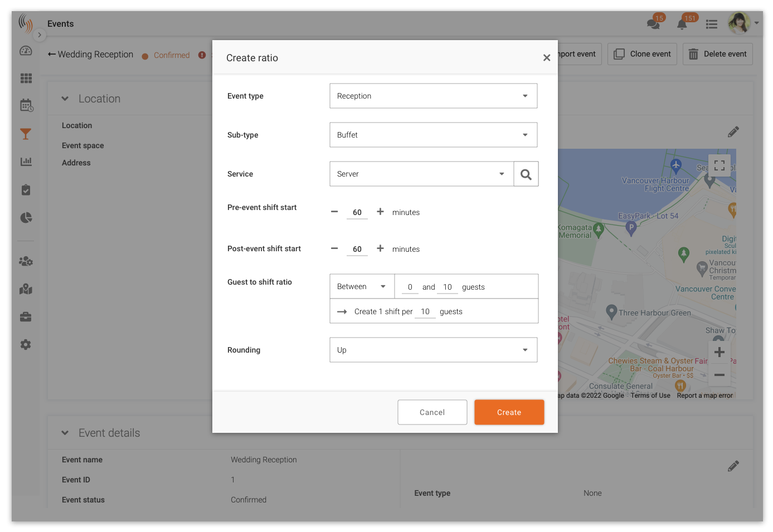
Task: Open the user profile avatar menu
Action: pos(743,23)
